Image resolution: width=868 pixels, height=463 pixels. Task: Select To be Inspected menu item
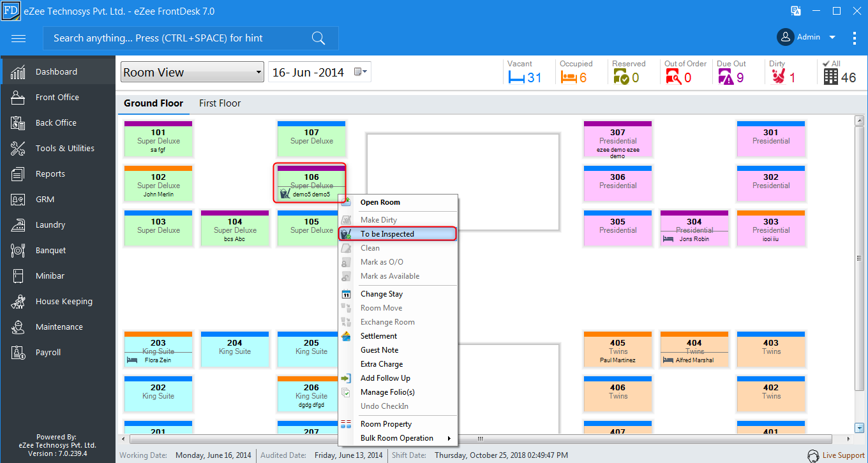(398, 234)
